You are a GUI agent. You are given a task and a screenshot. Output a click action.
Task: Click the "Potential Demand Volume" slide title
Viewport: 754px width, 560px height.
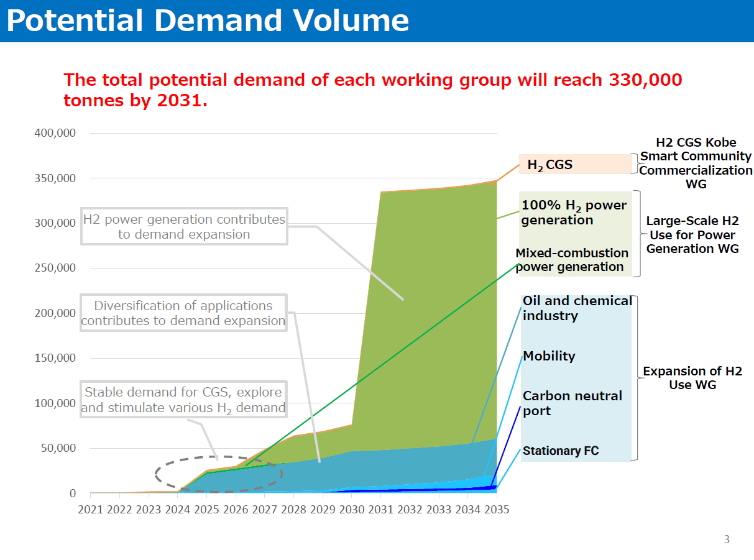point(208,21)
